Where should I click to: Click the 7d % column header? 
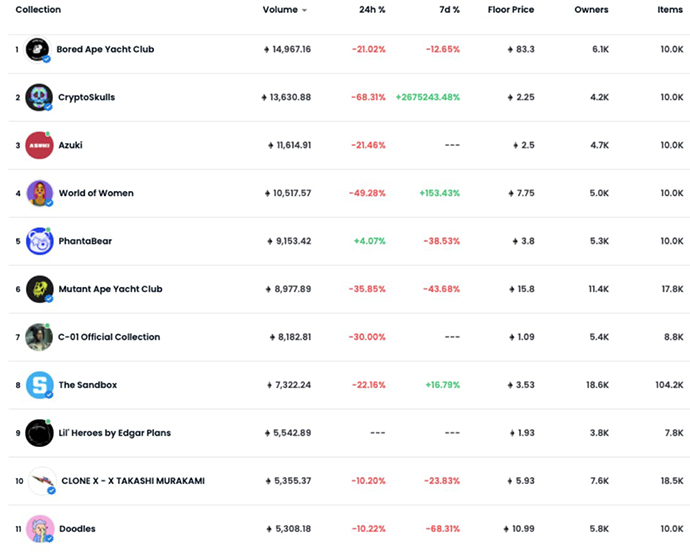click(x=449, y=10)
